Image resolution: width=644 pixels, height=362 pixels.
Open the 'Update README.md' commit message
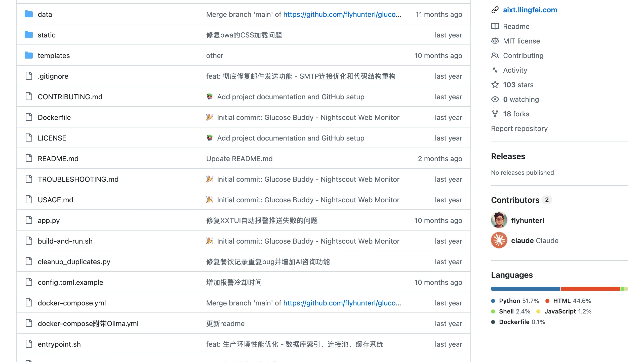pos(239,159)
